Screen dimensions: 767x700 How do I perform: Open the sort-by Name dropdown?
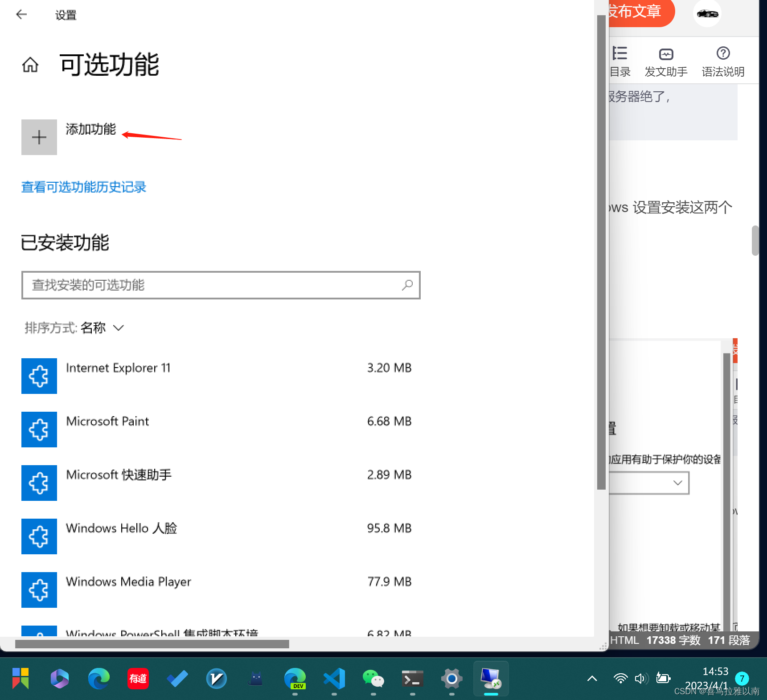(74, 328)
